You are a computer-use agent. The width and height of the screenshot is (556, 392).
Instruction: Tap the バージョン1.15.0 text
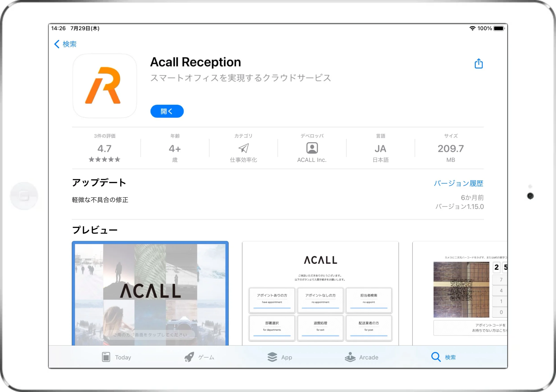pyautogui.click(x=459, y=207)
